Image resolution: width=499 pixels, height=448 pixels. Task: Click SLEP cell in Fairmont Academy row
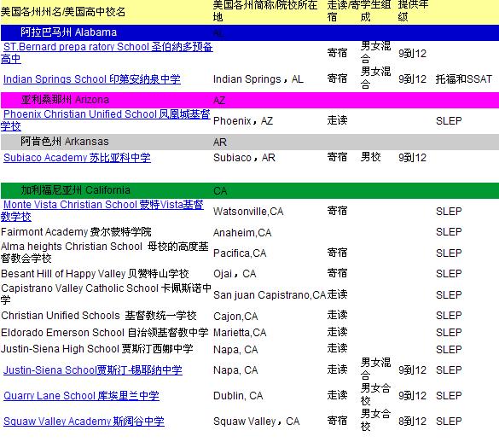[449, 232]
